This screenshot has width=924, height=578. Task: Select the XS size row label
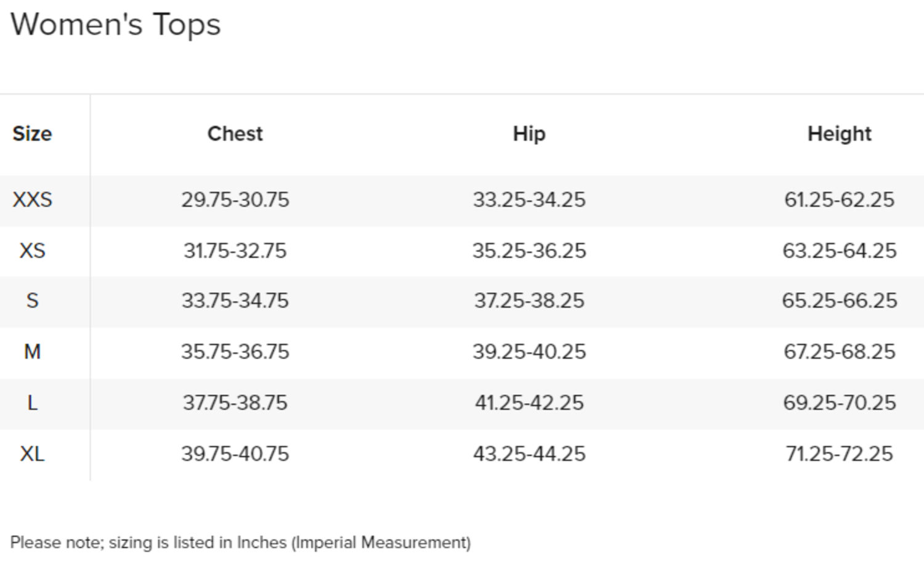[32, 251]
